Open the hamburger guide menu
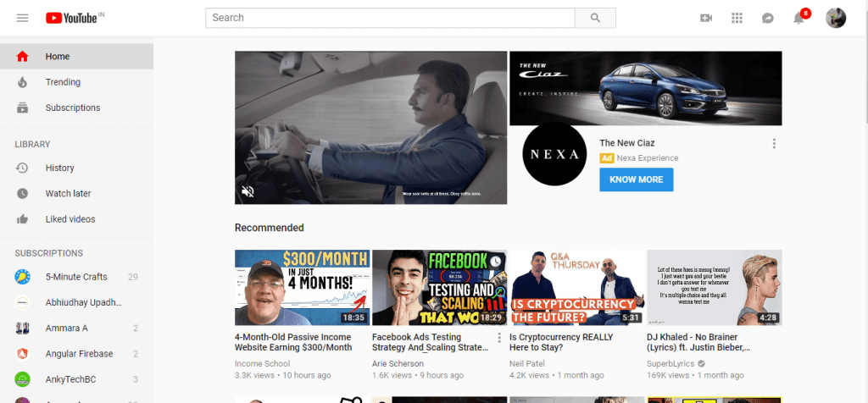Image resolution: width=868 pixels, height=403 pixels. tap(22, 18)
